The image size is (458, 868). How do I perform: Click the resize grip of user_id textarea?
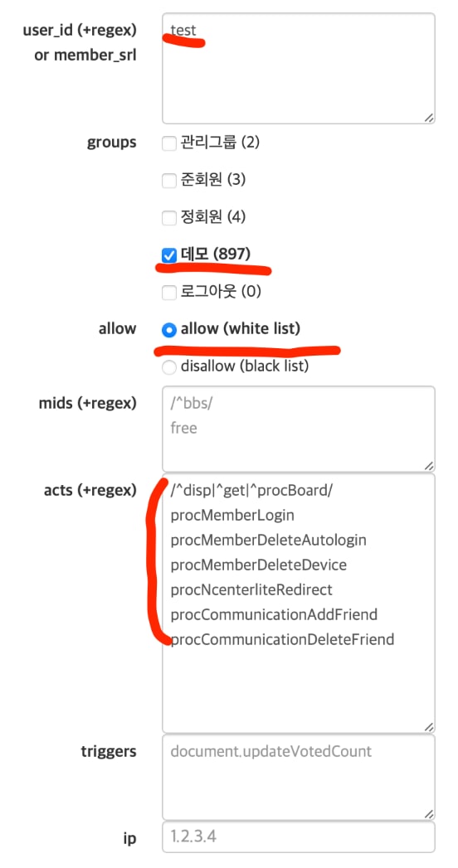coord(429,118)
